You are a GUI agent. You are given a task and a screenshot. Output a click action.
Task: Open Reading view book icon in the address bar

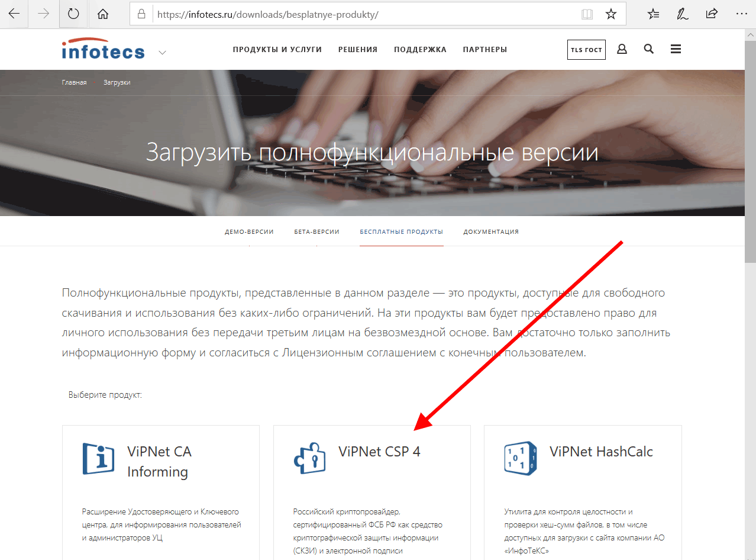(587, 14)
